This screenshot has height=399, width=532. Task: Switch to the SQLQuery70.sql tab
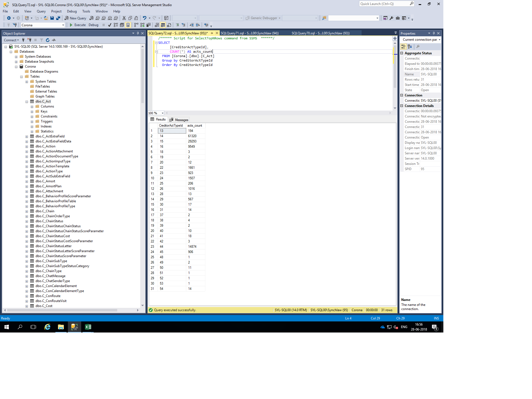[x=320, y=33]
